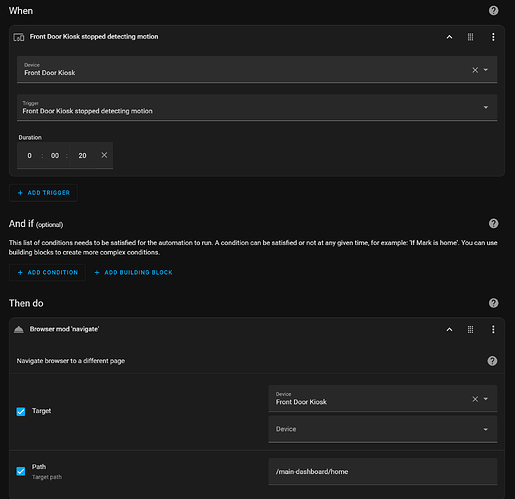The height and width of the screenshot is (499, 515).
Task: Add a new trigger
Action: click(x=43, y=193)
